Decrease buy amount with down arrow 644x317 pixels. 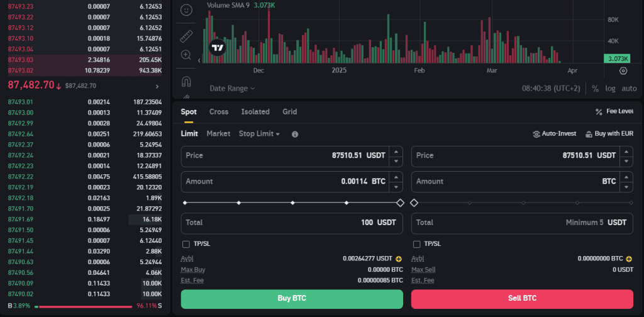tap(396, 187)
